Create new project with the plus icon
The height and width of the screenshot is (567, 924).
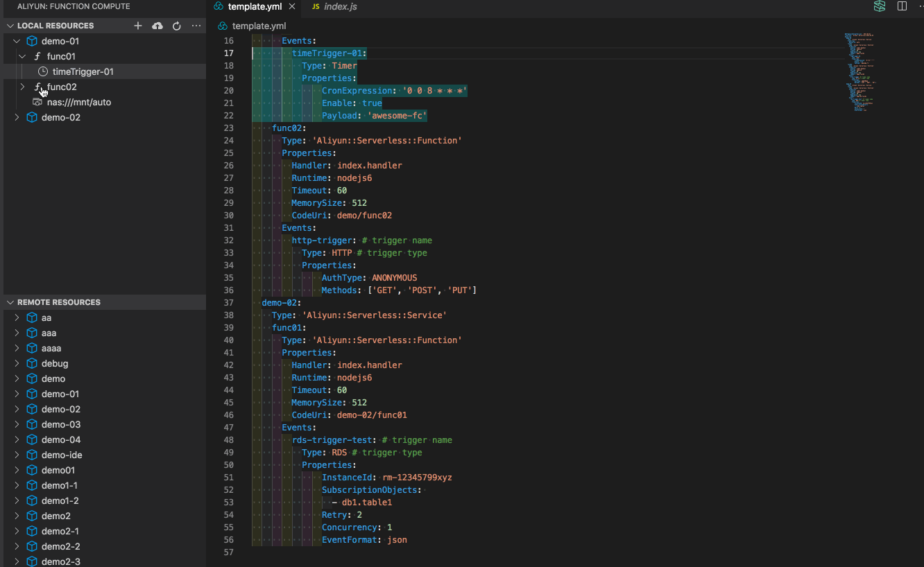138,26
